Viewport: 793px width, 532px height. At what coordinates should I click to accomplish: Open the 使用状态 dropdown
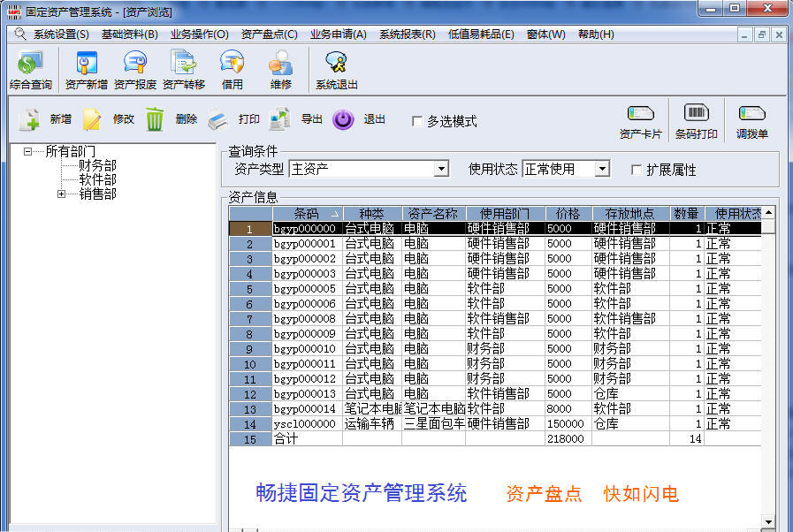[x=602, y=169]
